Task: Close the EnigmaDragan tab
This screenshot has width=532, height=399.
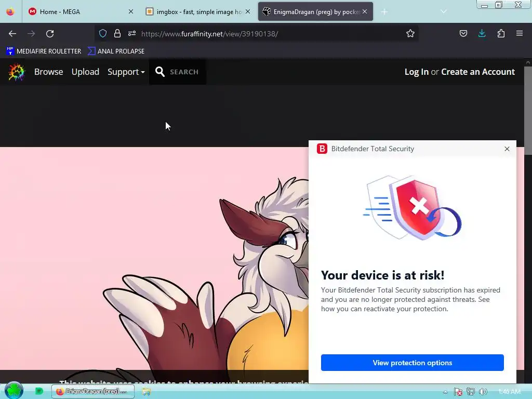Action: tap(365, 11)
